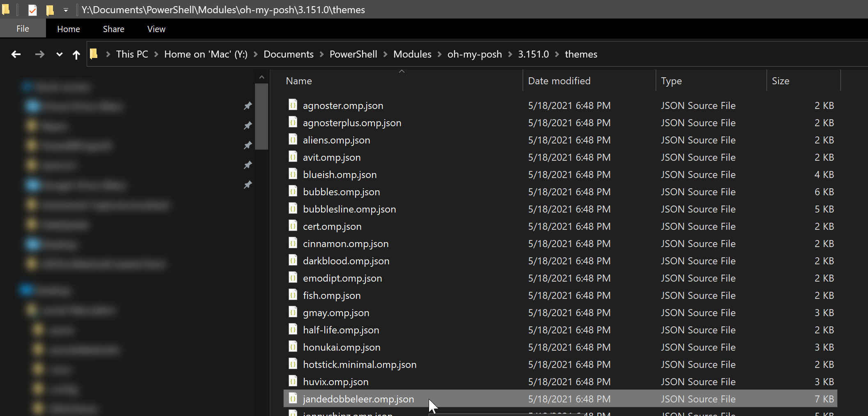Select the file name jandedobbeleer.omp.json

point(358,399)
